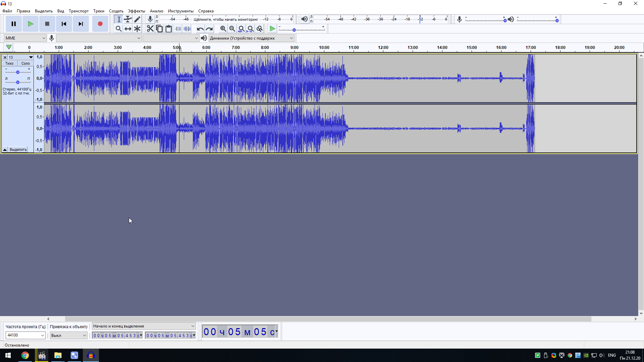Screen dimensions: 644x362
Task: Close track 13 with its X button
Action: point(5,57)
